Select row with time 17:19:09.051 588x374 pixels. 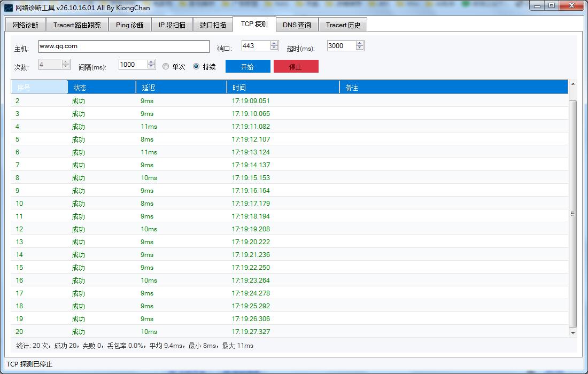(x=289, y=101)
